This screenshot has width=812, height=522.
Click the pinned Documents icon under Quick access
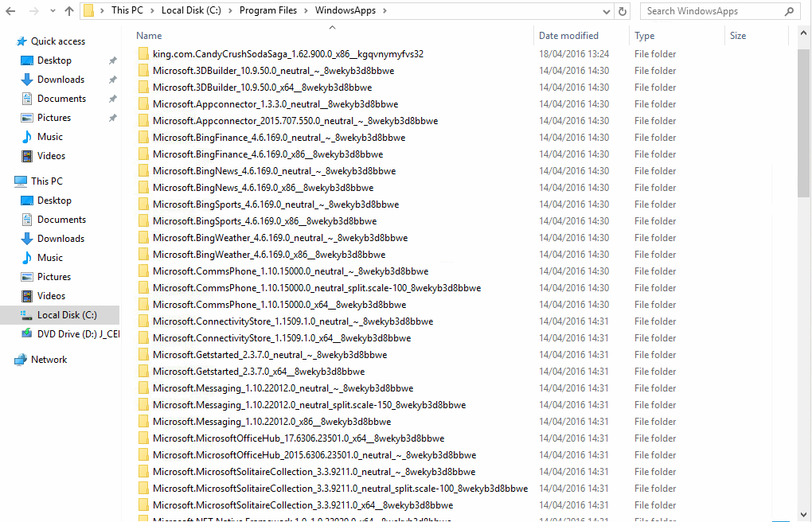[x=27, y=99]
